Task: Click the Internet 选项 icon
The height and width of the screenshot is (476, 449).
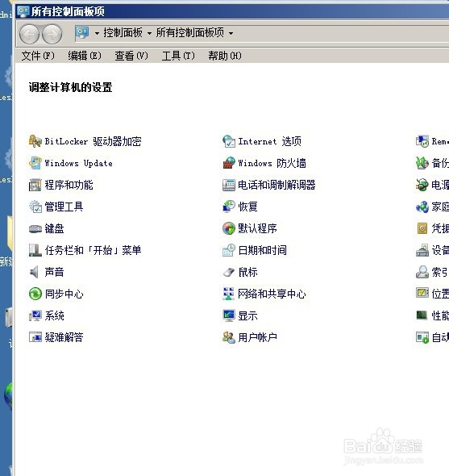Action: [228, 141]
